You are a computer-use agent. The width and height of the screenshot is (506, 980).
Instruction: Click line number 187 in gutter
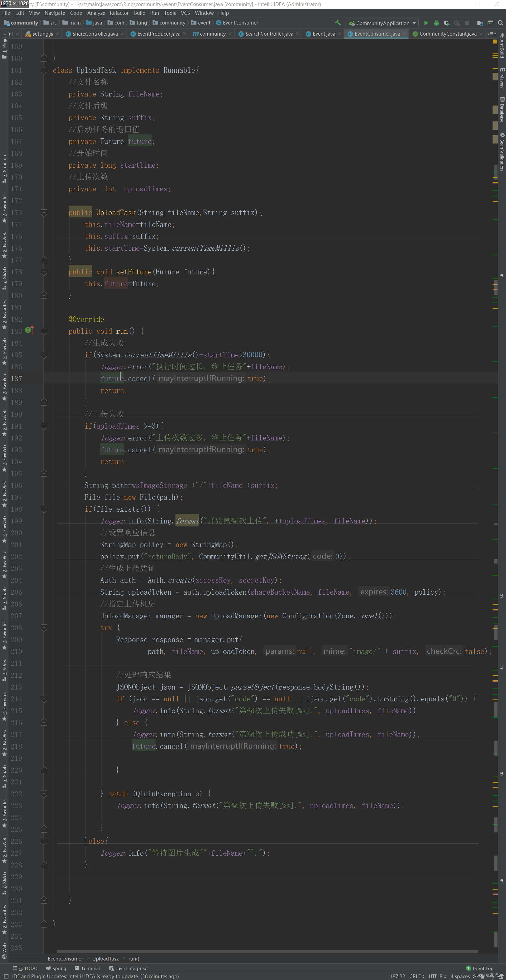point(16,379)
